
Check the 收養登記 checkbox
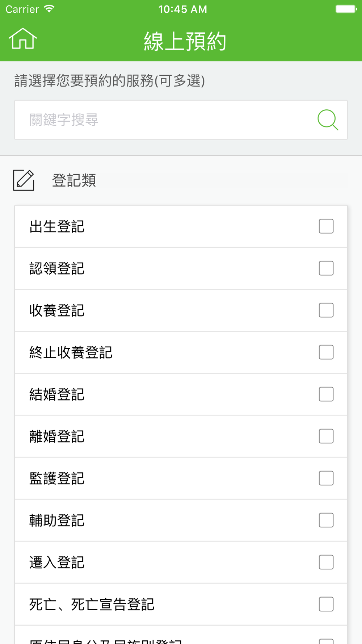pos(326,310)
